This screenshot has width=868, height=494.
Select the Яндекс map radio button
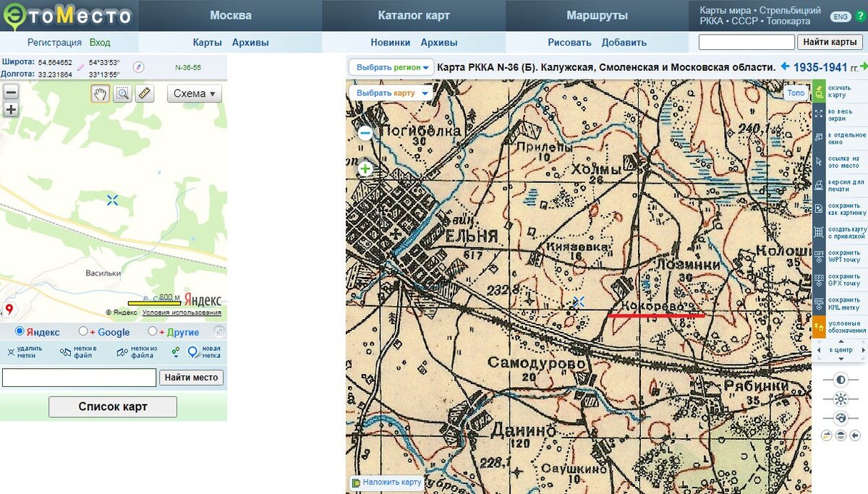[20, 331]
